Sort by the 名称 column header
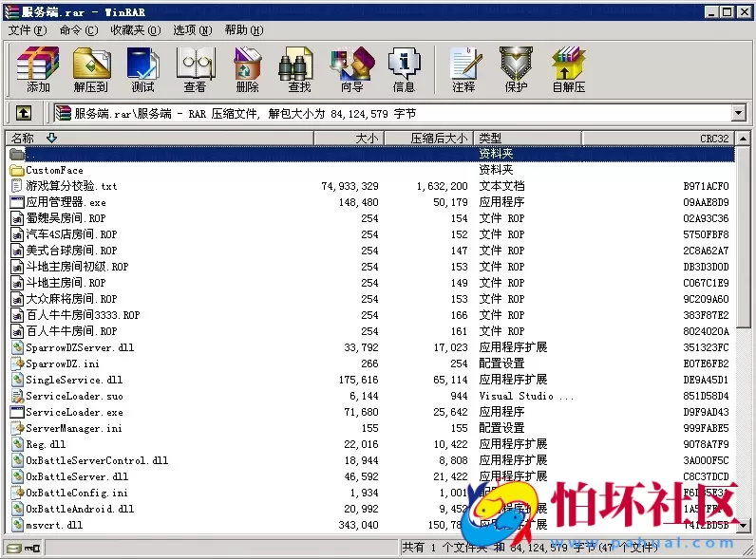The image size is (756, 559). click(160, 139)
